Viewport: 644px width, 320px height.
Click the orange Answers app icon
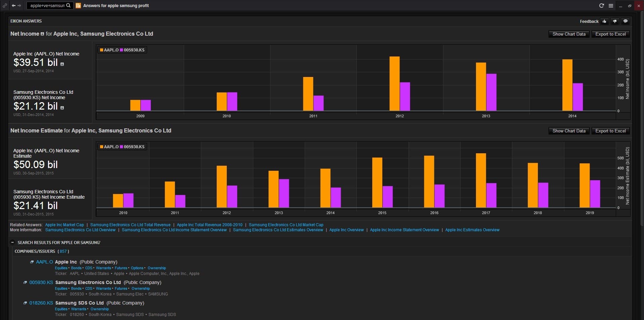[x=78, y=5]
